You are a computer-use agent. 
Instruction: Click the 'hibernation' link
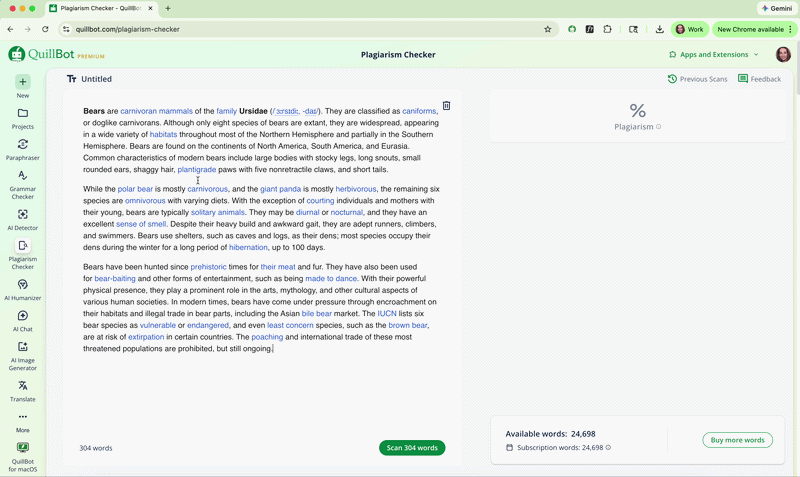click(248, 247)
